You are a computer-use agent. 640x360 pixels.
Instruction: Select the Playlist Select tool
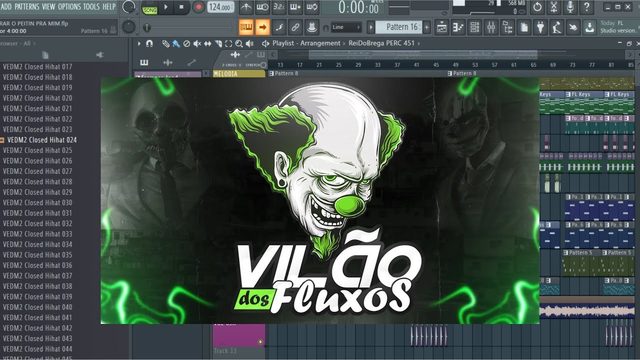[229, 43]
